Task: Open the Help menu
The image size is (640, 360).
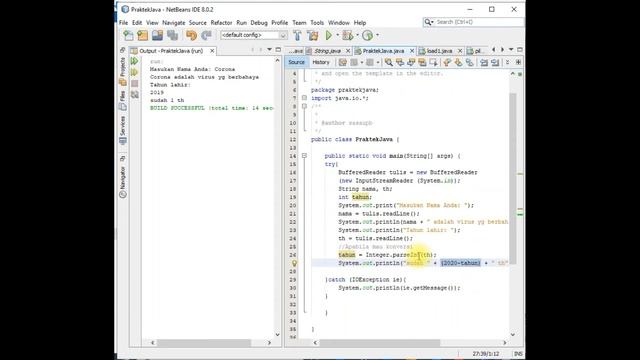Action: coord(360,23)
